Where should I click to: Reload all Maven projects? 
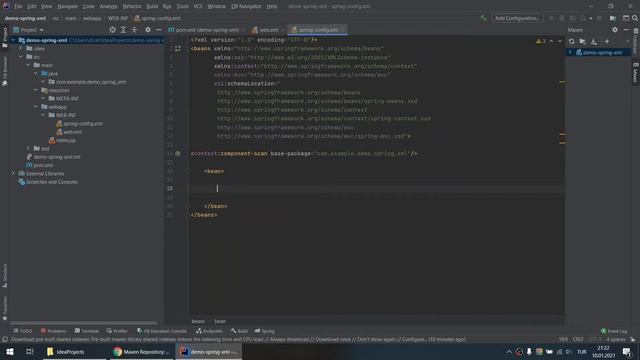571,41
